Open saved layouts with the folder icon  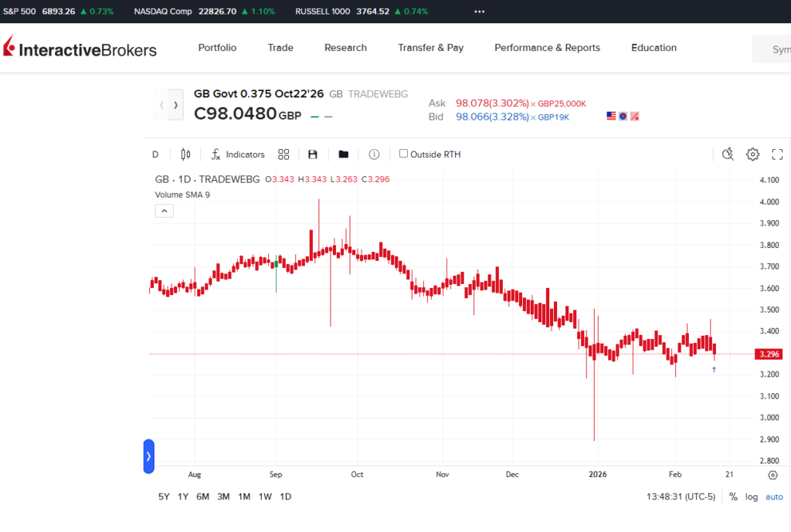343,154
